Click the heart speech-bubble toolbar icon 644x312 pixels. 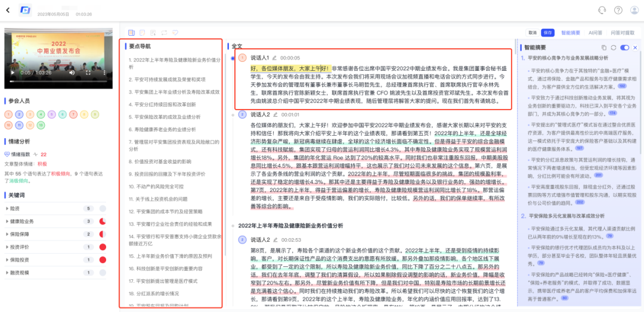(175, 32)
